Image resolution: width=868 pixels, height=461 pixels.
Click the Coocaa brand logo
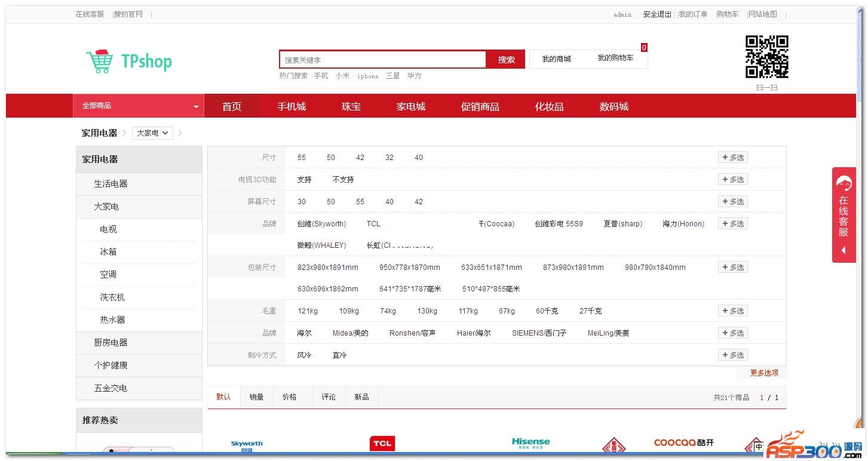[x=683, y=443]
